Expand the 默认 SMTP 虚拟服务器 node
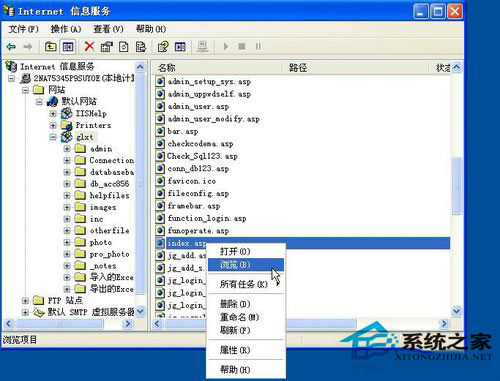This screenshot has width=500, height=381. pos(25,312)
